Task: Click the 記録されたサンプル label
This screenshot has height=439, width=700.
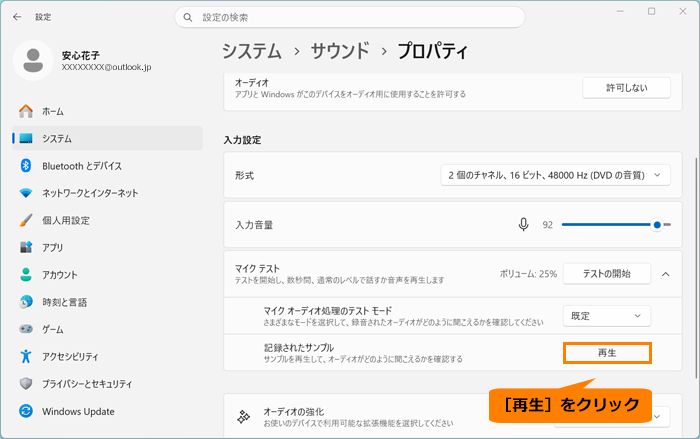Action: [299, 347]
